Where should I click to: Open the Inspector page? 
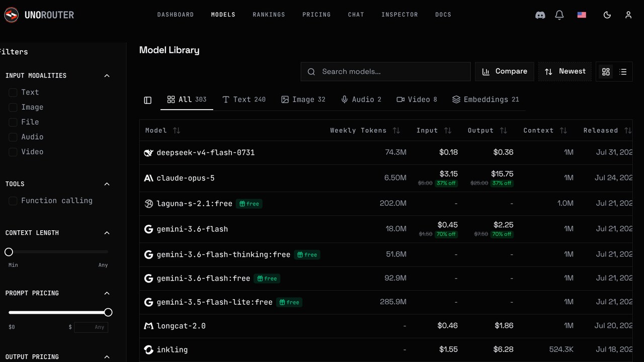pos(399,15)
